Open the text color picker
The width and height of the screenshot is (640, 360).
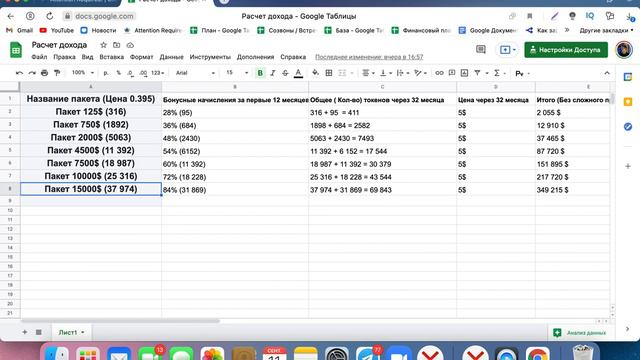298,73
